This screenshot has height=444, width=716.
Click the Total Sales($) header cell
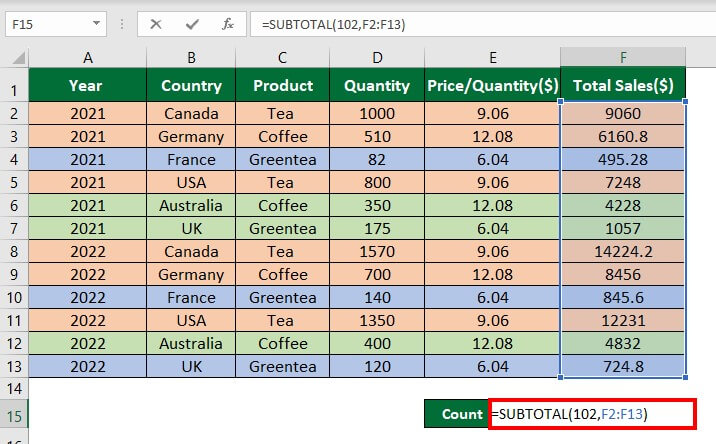pyautogui.click(x=623, y=86)
